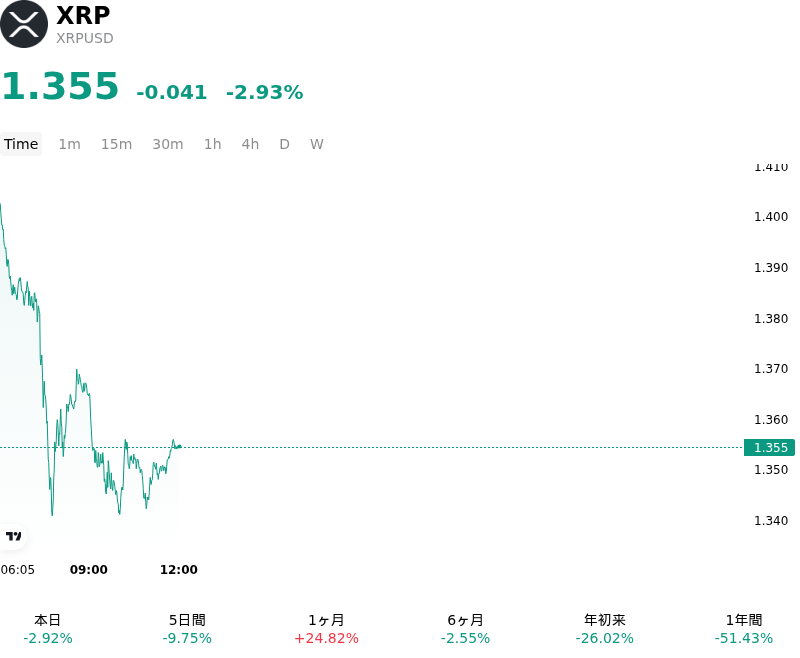Select the D daily interval

(x=284, y=144)
